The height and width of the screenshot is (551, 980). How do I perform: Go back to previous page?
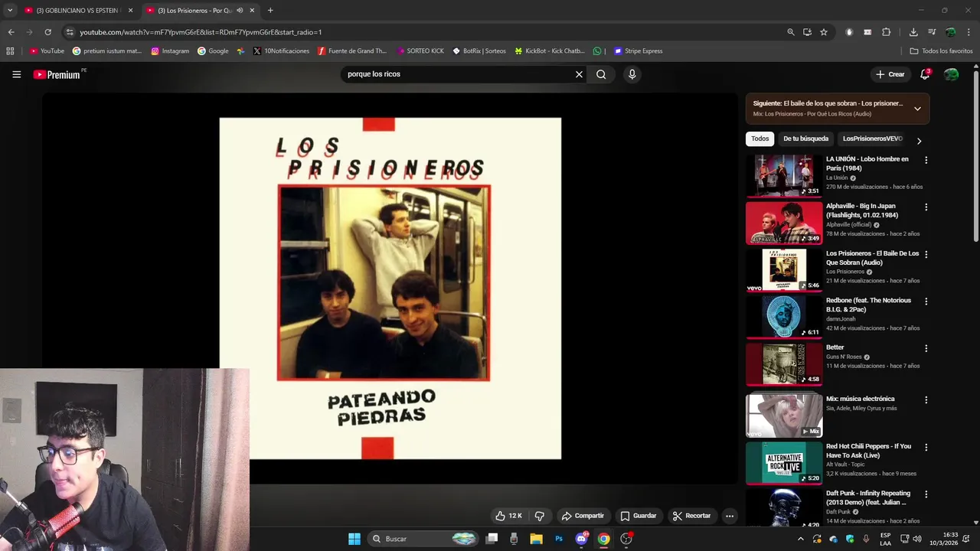pos(11,32)
